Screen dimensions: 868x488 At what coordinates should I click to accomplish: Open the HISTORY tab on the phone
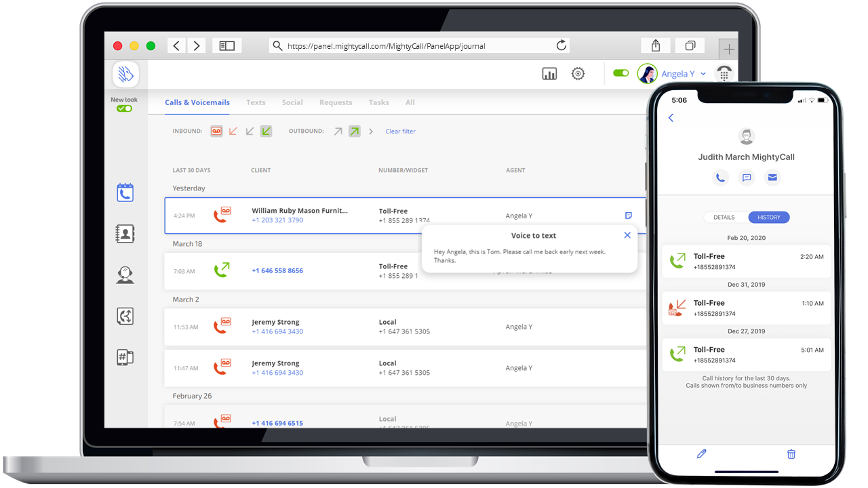coord(769,217)
